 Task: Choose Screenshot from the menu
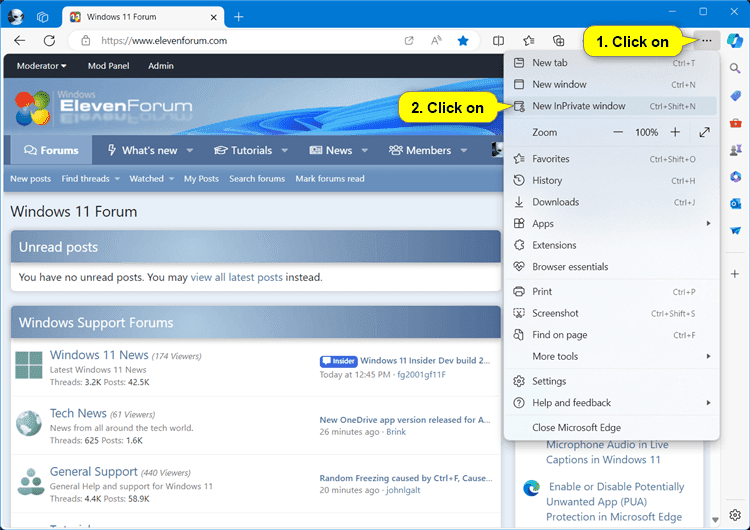611,313
